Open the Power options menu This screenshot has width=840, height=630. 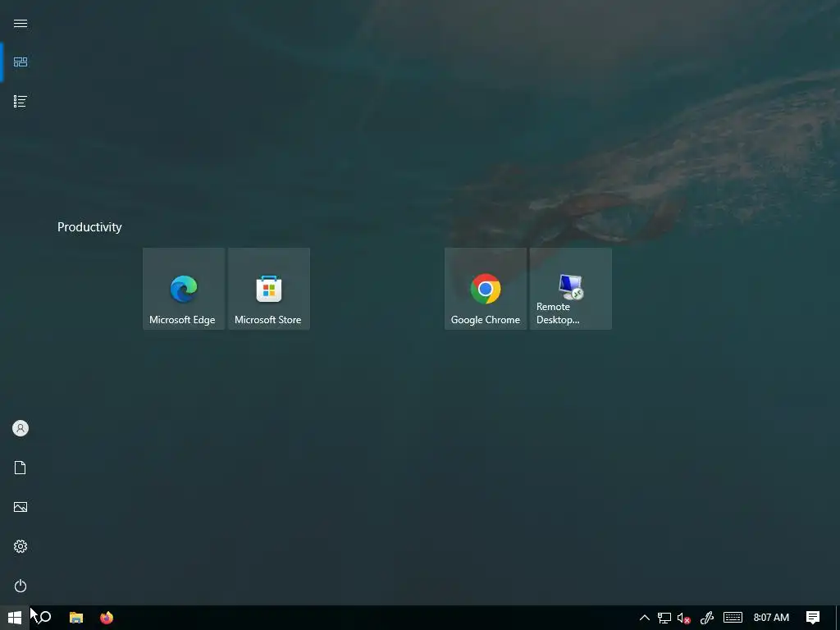(21, 586)
